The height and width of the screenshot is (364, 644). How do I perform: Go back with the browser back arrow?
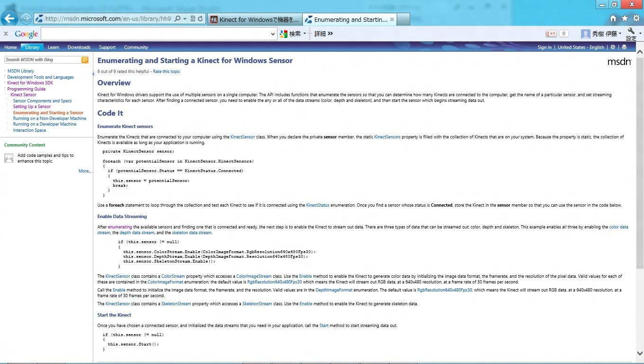click(9, 18)
